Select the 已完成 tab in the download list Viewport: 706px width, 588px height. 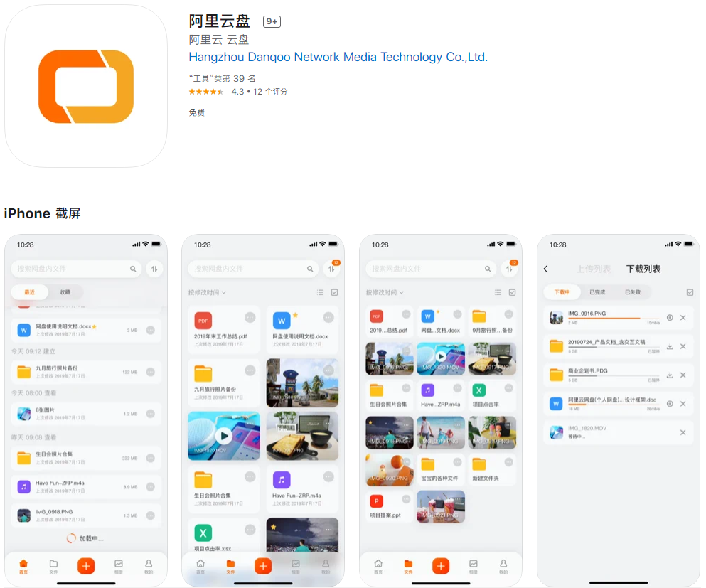click(x=597, y=292)
